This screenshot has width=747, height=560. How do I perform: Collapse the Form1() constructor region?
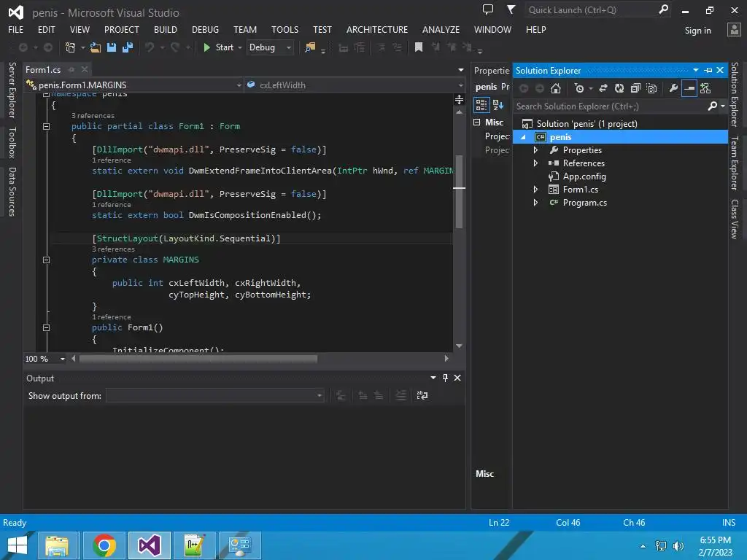pyautogui.click(x=46, y=327)
